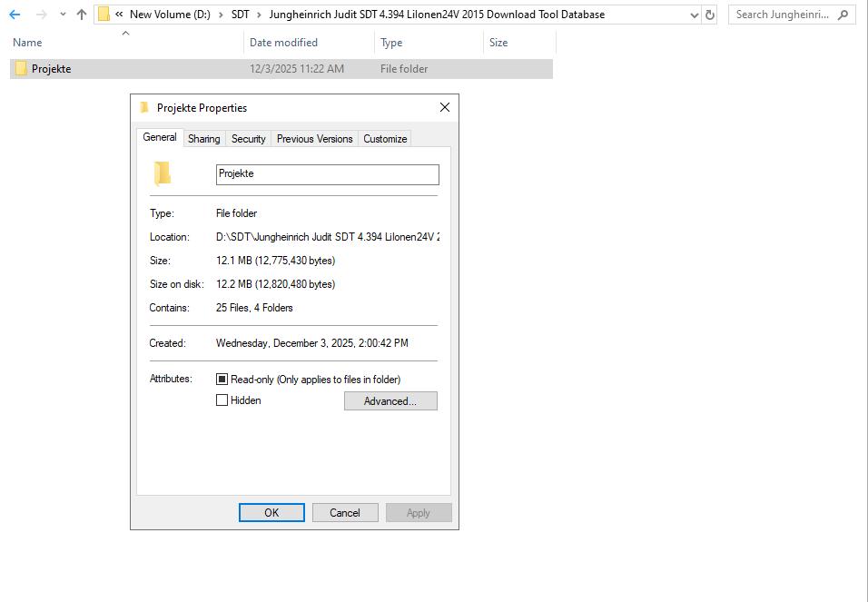Toggle the Name column sort direction
The image size is (868, 602).
(26, 42)
